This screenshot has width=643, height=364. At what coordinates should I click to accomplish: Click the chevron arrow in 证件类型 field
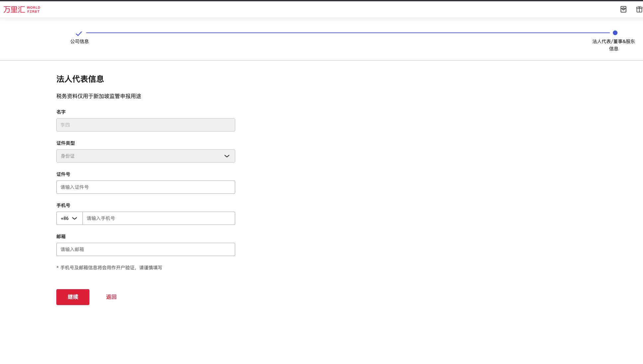click(227, 156)
